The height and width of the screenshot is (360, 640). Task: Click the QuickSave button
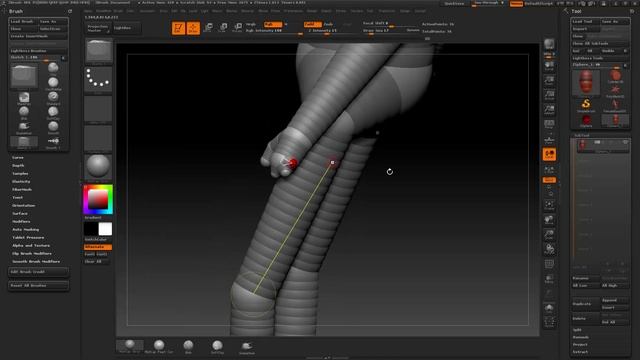tap(454, 3)
